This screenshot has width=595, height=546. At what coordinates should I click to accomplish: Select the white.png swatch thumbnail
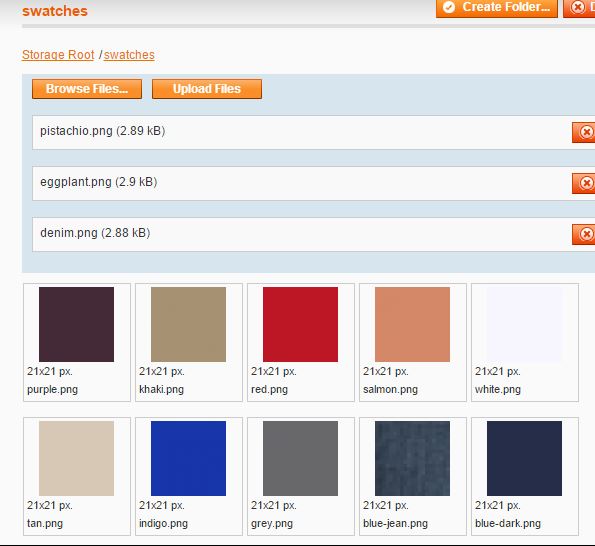pos(524,324)
